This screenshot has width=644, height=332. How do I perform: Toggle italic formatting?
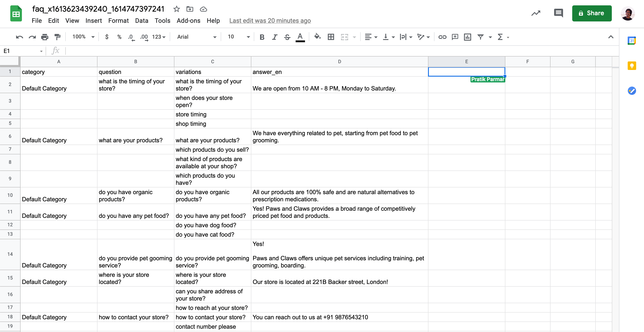275,37
